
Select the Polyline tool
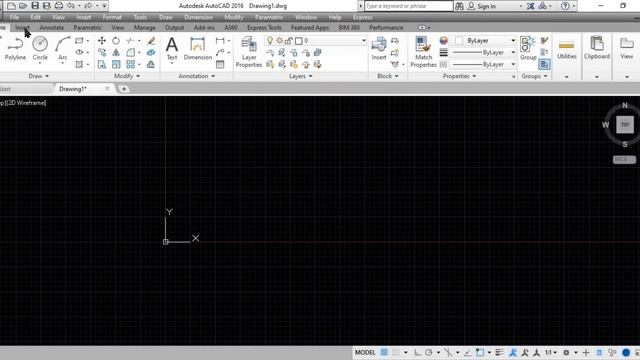[15, 48]
